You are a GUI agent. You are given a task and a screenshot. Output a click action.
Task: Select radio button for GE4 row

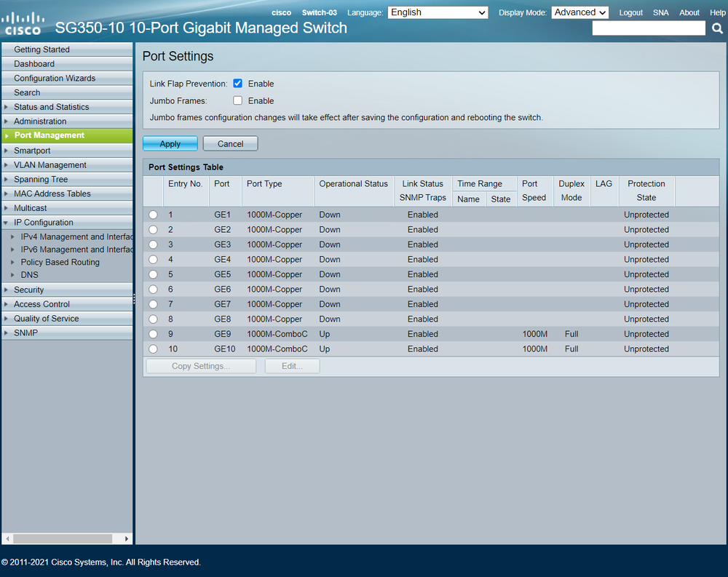point(153,260)
